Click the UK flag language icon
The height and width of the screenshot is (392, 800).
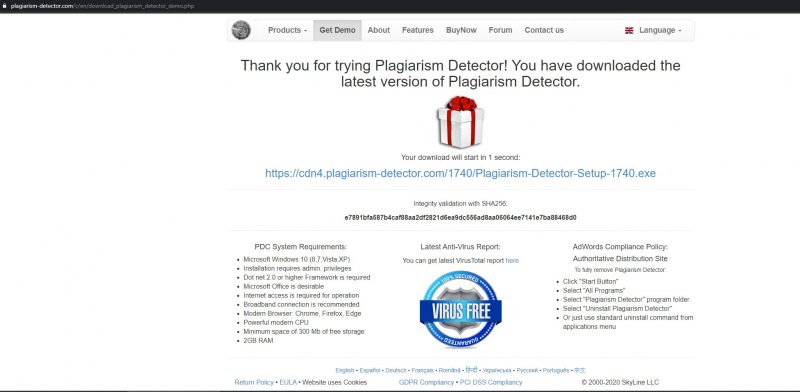[629, 31]
